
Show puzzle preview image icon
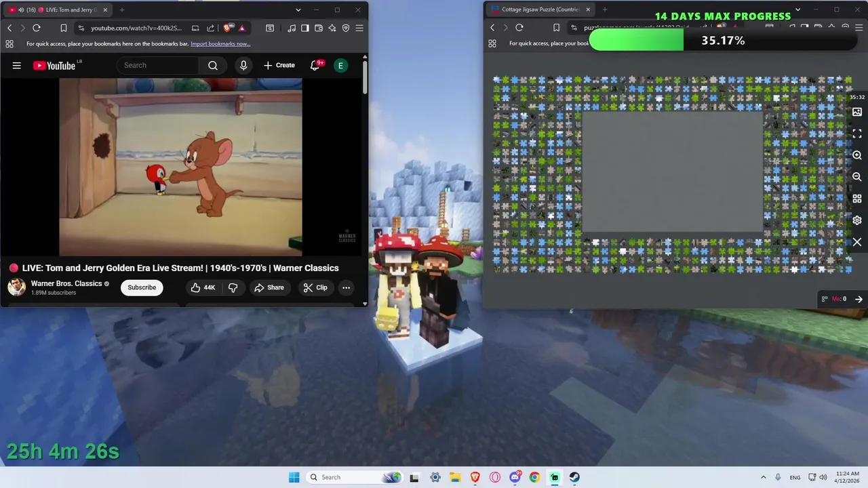857,112
